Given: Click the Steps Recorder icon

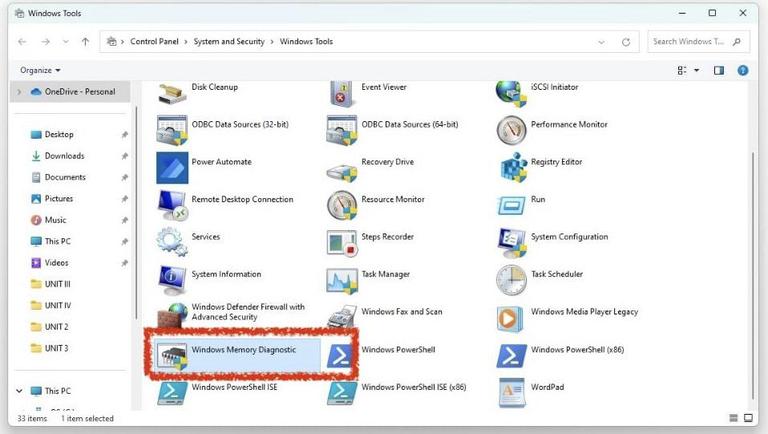Looking at the screenshot, I should 342,243.
